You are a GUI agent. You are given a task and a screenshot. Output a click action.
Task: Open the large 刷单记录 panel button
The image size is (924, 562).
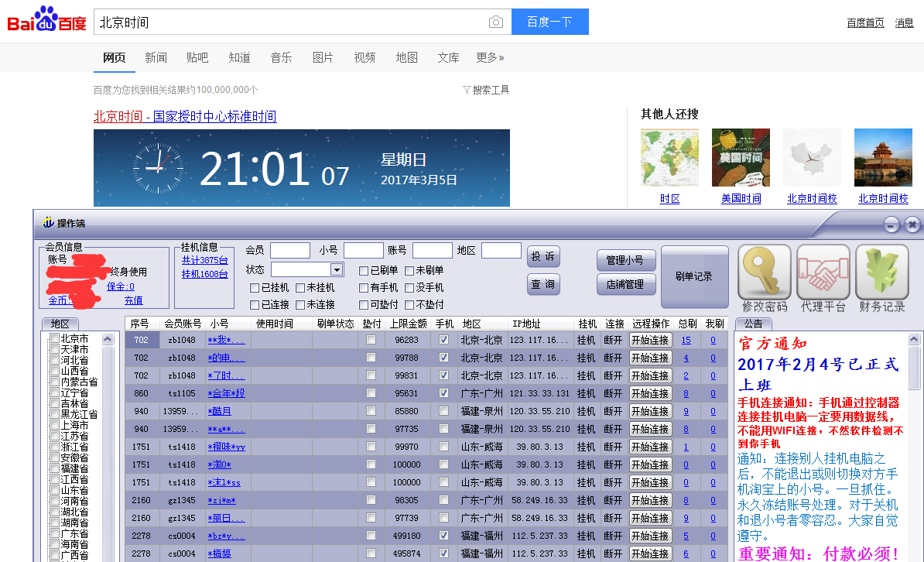(694, 278)
